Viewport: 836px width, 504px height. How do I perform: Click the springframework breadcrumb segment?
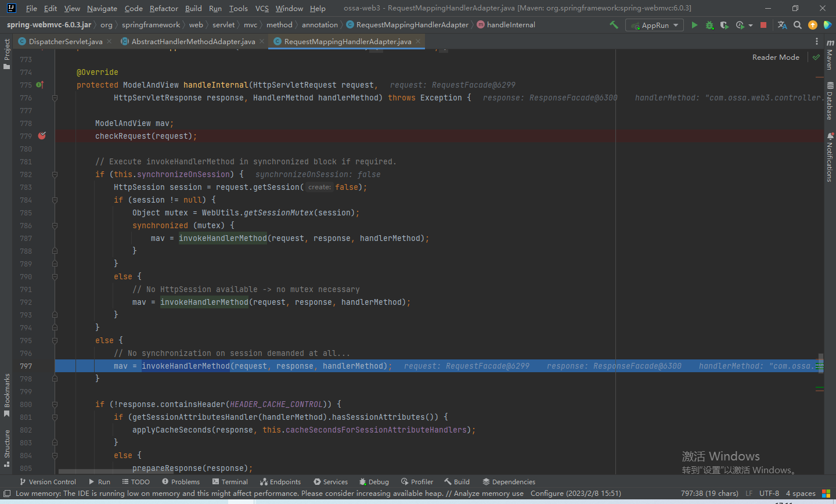click(151, 25)
